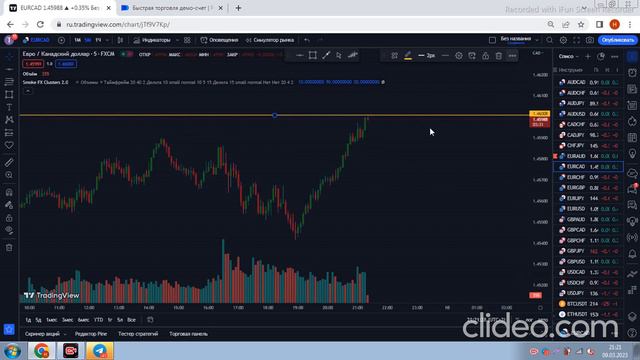Screen dimensions: 640x360
Task: Select the geometric shapes rectangle tool
Action: (x=9, y=94)
